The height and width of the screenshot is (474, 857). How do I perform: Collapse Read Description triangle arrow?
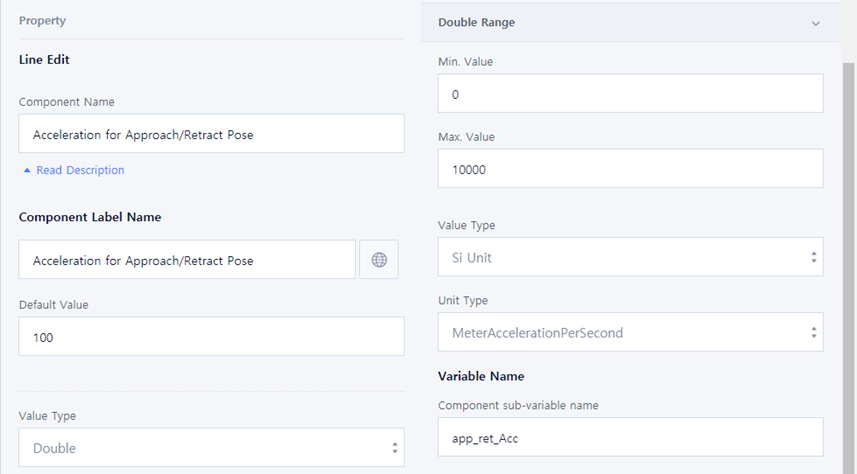(x=27, y=170)
